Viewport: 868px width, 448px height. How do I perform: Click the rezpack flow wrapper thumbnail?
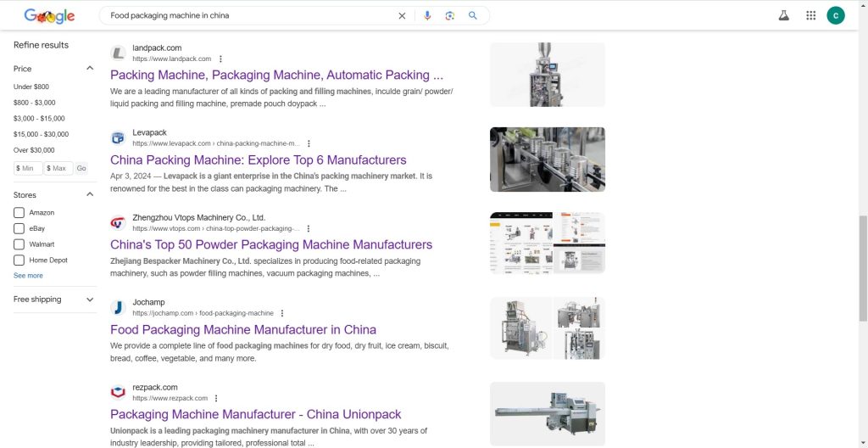click(x=547, y=414)
